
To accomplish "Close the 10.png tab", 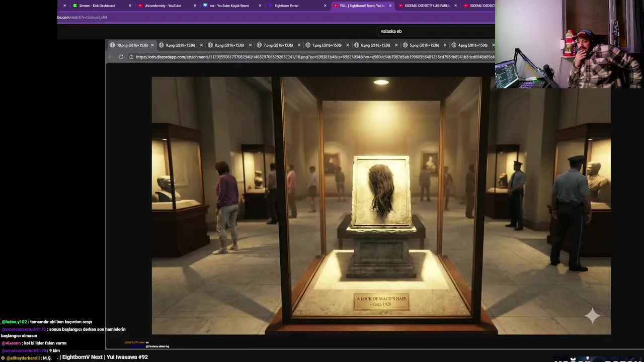I will (152, 45).
